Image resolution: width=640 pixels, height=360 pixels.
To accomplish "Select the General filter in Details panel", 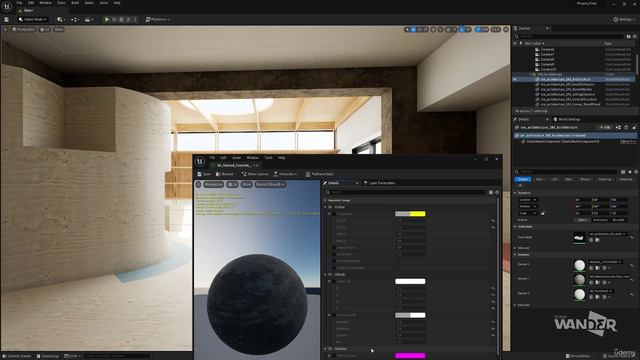I will (522, 179).
